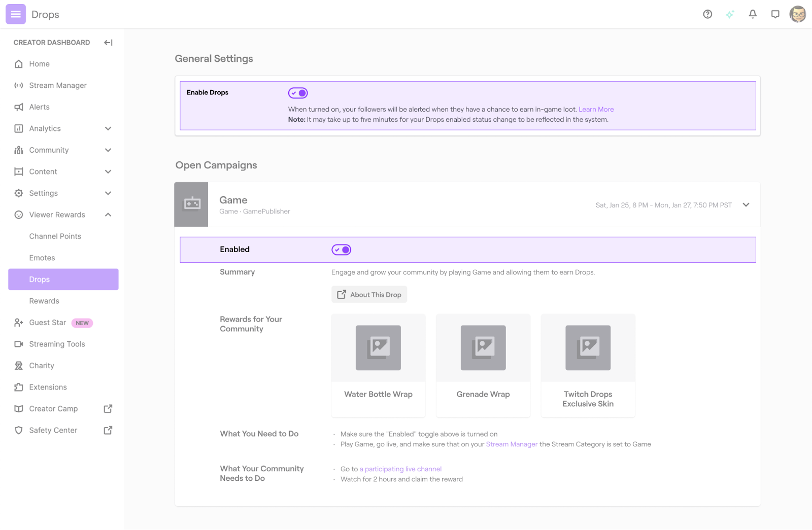This screenshot has height=530, width=812.
Task: Select Channel Points under Viewer Rewards
Action: coord(55,236)
